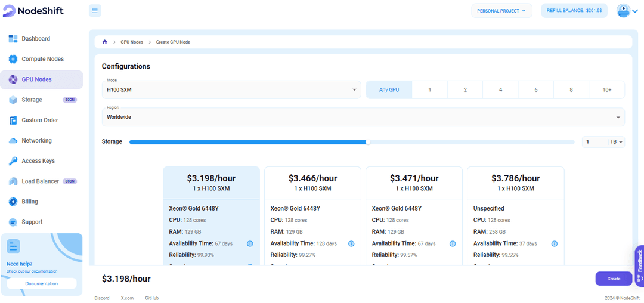
Task: Click the Refill Balance button
Action: pos(574,11)
